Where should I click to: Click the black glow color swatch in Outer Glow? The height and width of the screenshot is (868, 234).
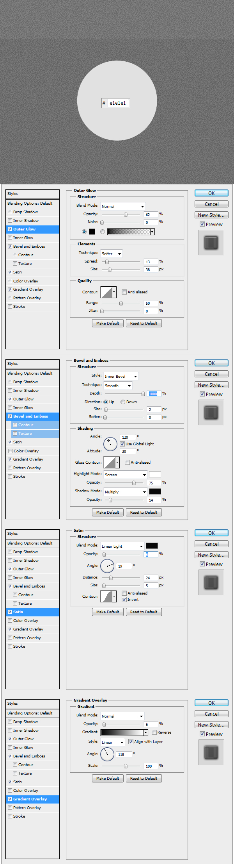(92, 232)
